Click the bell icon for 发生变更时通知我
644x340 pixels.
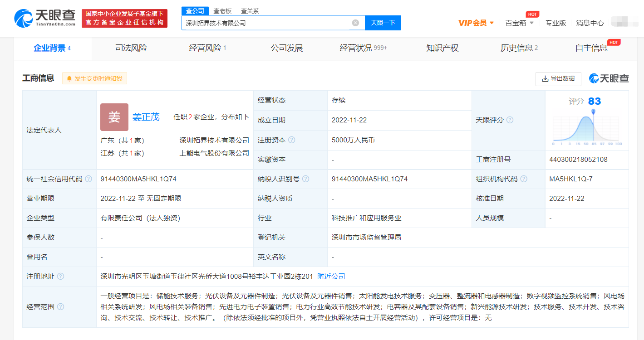[69, 78]
